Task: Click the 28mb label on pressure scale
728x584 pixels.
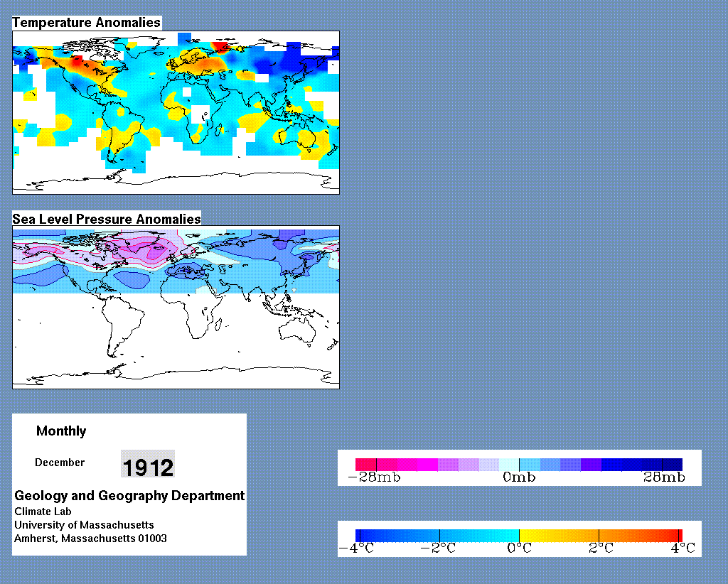Action: pyautogui.click(x=664, y=477)
